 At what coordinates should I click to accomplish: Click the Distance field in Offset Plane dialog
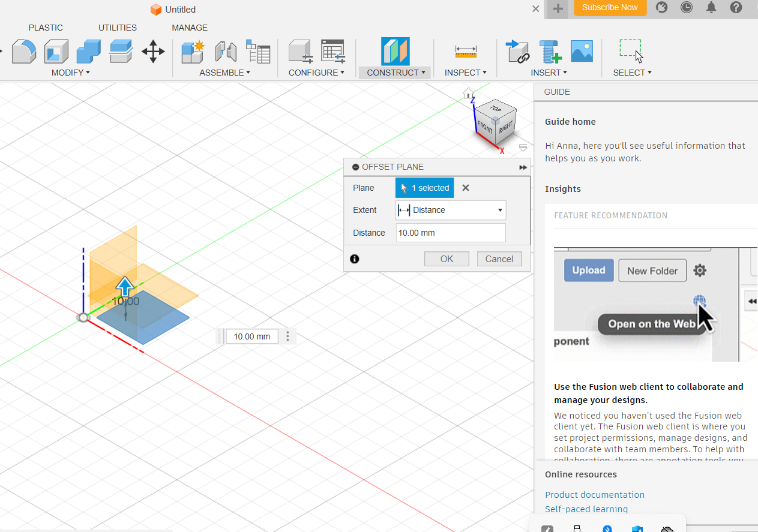[x=451, y=233]
